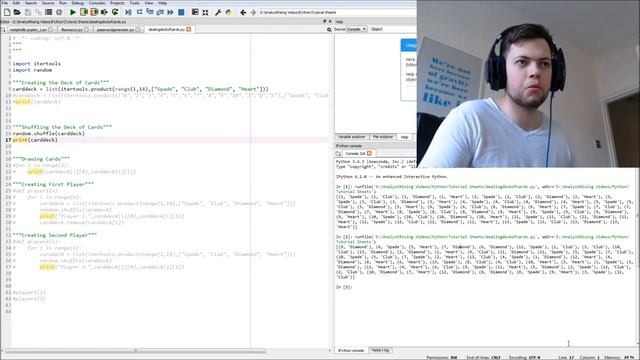Click the Open file folder icon
The image size is (640, 360).
click(17, 12)
